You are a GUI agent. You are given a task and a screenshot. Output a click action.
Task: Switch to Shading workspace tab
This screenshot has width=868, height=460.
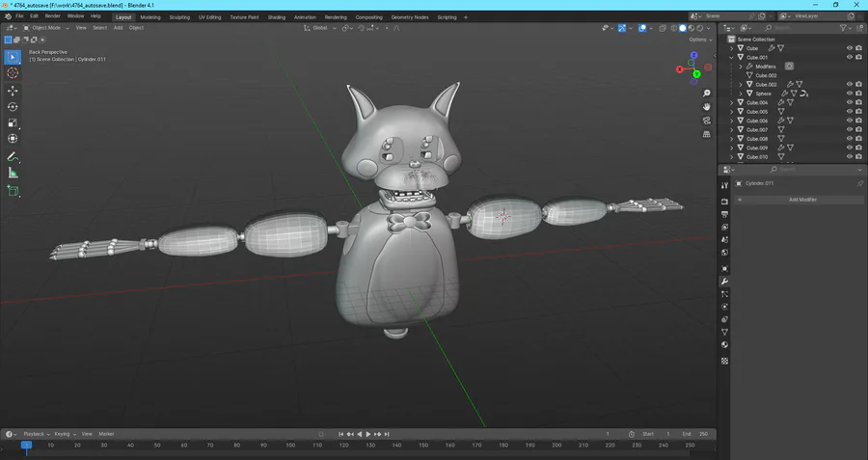pos(276,17)
